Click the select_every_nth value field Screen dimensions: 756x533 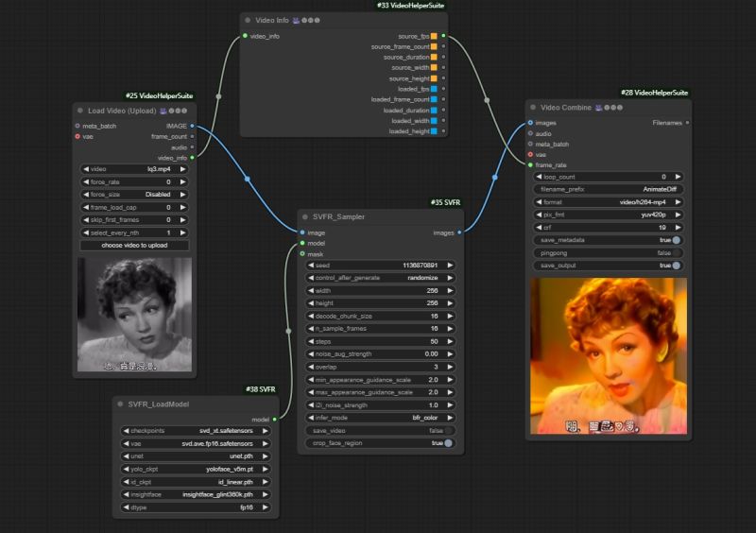point(134,232)
